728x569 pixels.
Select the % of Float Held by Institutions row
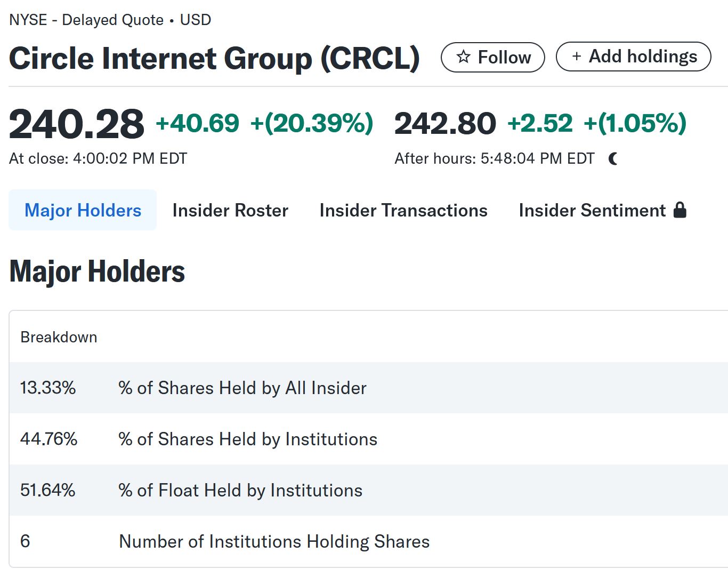coord(369,490)
